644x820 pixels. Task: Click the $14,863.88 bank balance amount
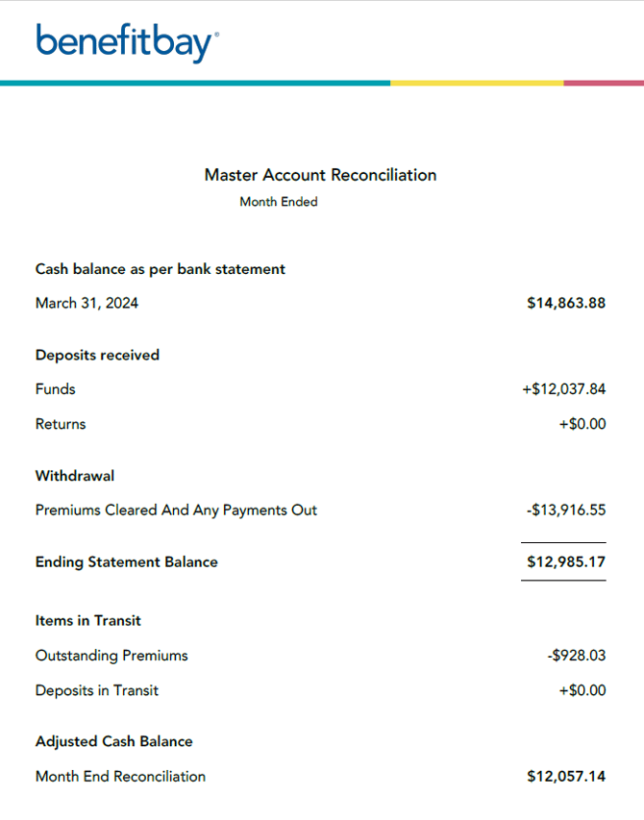pos(566,303)
